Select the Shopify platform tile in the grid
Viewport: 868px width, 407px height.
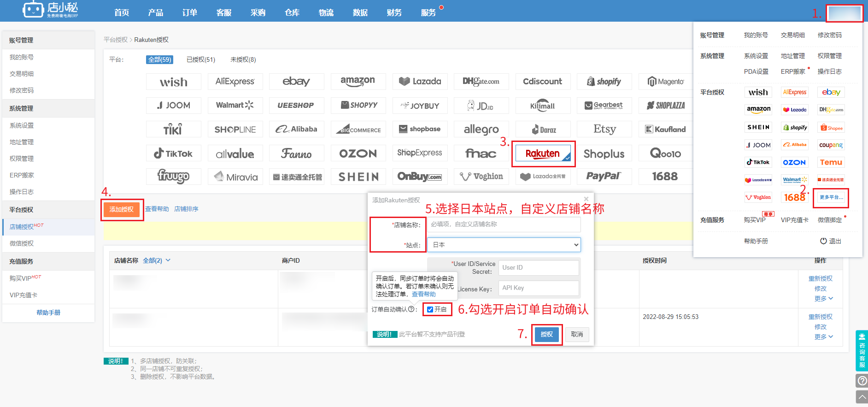pyautogui.click(x=604, y=82)
